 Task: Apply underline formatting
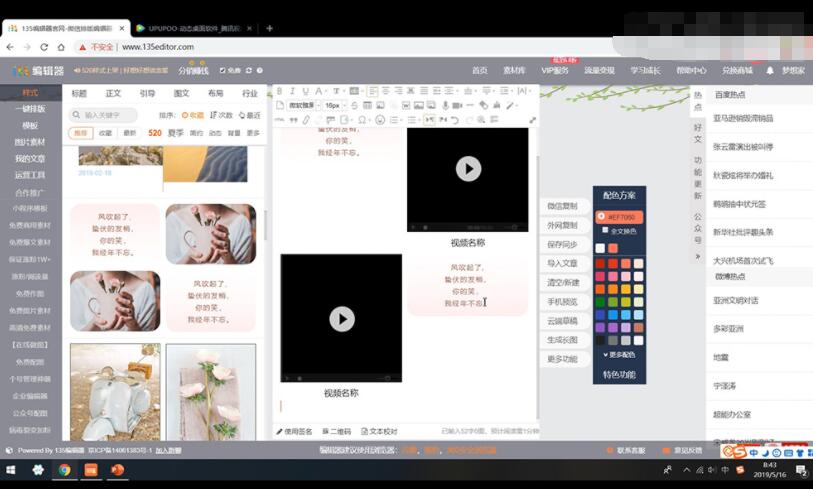pyautogui.click(x=306, y=91)
